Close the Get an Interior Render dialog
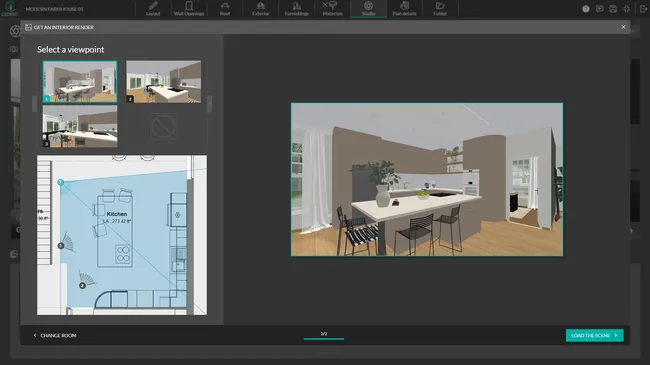The image size is (650, 365). coord(623,27)
